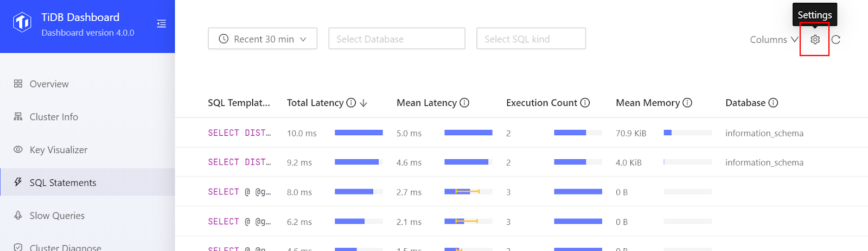Open the Settings gear icon
This screenshot has height=251, width=868.
(x=815, y=40)
